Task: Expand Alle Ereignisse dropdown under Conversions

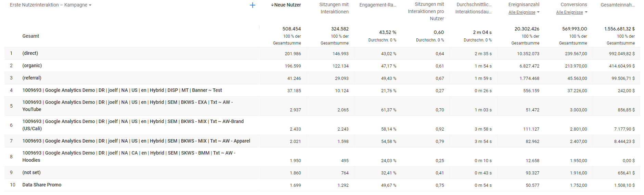Action: coord(571,12)
